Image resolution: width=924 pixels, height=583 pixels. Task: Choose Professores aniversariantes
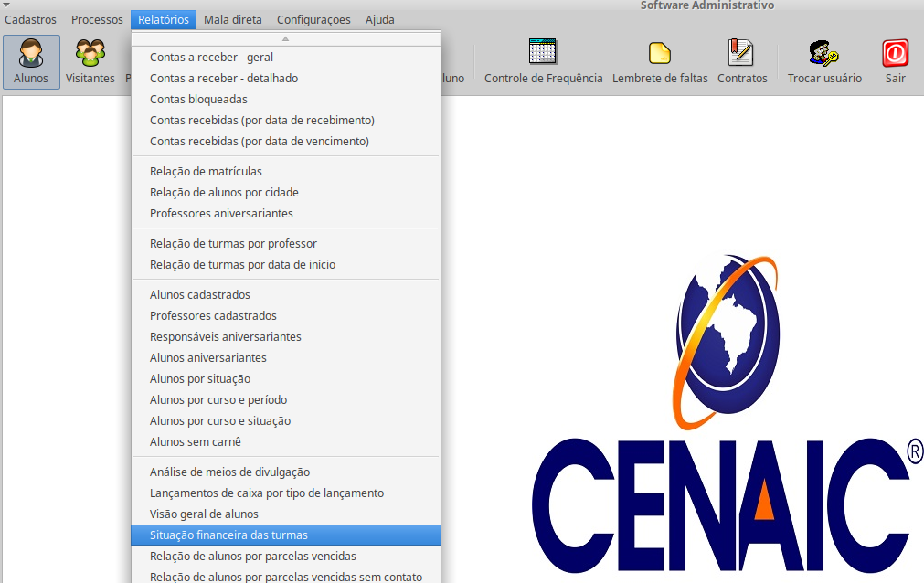(x=286, y=214)
